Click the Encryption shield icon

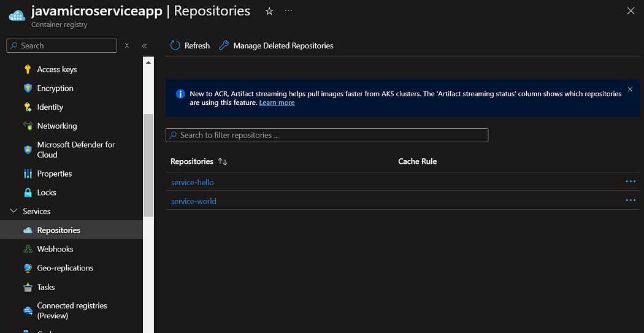tap(28, 88)
